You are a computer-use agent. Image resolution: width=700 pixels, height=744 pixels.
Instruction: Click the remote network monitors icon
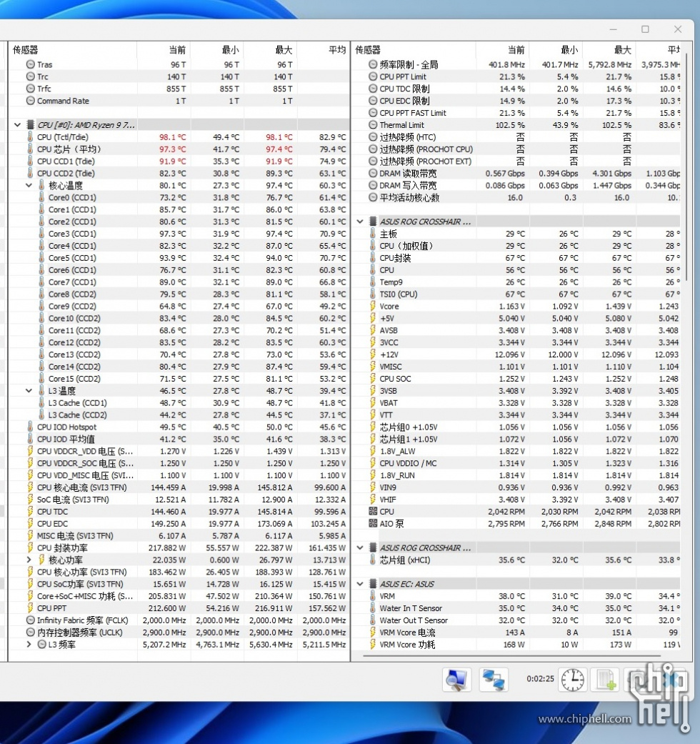click(x=494, y=680)
